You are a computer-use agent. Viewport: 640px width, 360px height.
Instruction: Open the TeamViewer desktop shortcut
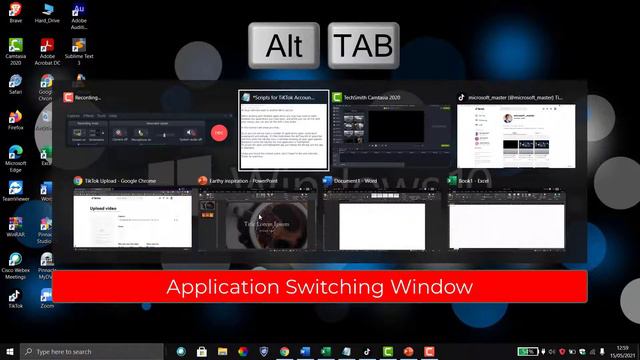point(16,191)
